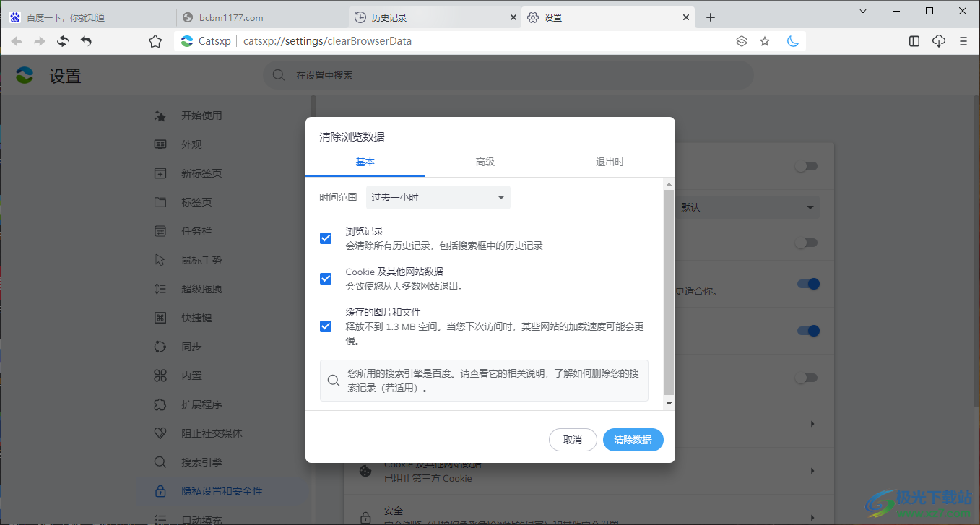Click the layers icon in address bar
The image size is (980, 525).
[741, 41]
